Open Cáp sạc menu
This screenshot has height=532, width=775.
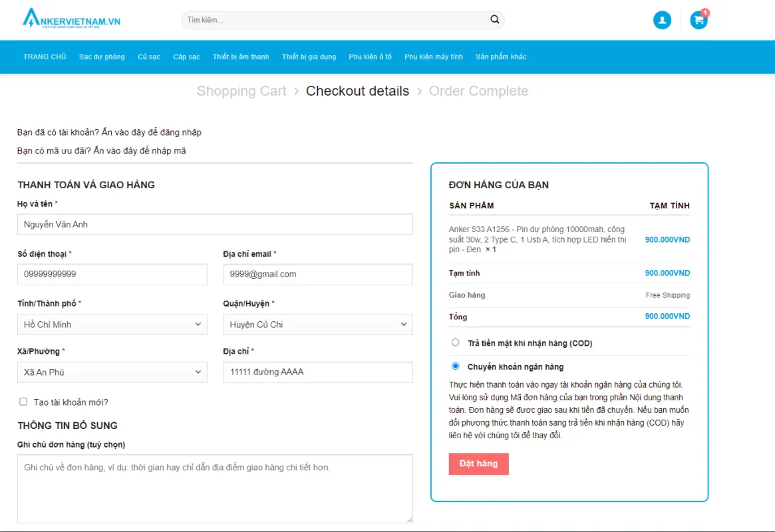pos(186,57)
